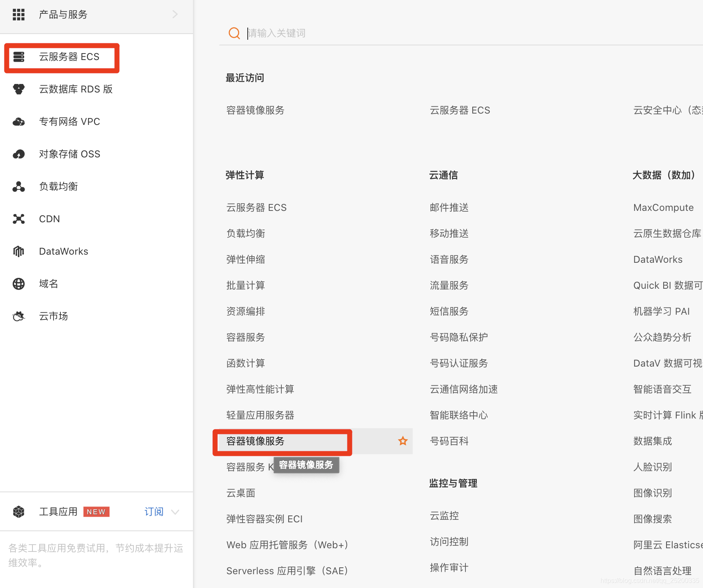Open MaxCompute service

[x=664, y=208]
